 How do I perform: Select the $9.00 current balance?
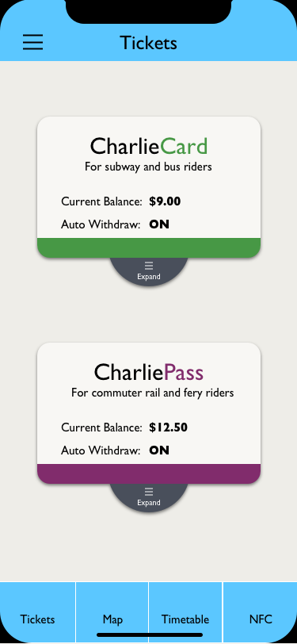coord(165,201)
